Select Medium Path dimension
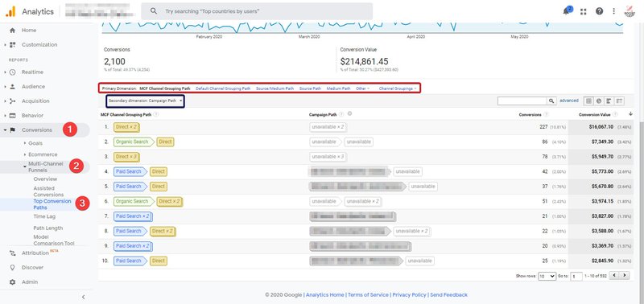644x304 pixels. [x=338, y=88]
